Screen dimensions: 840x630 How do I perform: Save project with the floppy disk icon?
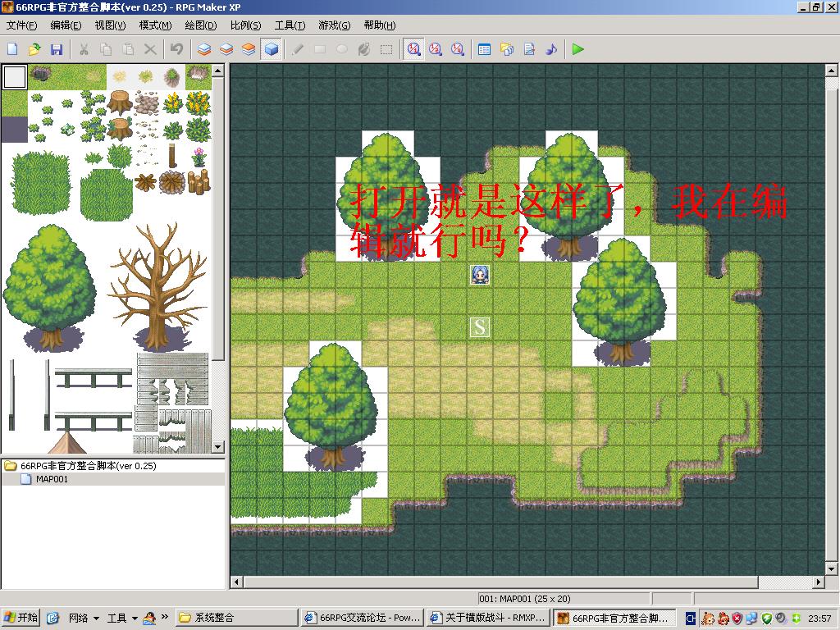57,49
